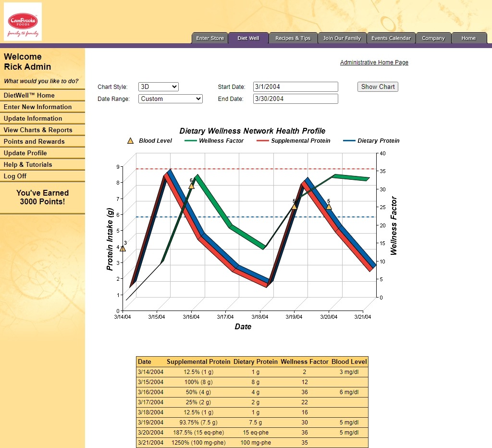Viewport: 492px width, 448px height.
Task: Click the blood level marker labeled 6
Action: point(191,186)
